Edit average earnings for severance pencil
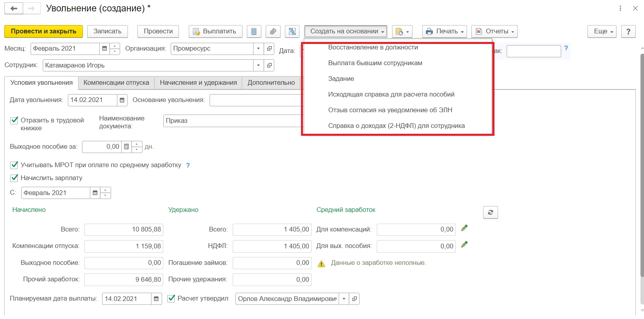Screen dimensions: 644x319 pyautogui.click(x=464, y=244)
